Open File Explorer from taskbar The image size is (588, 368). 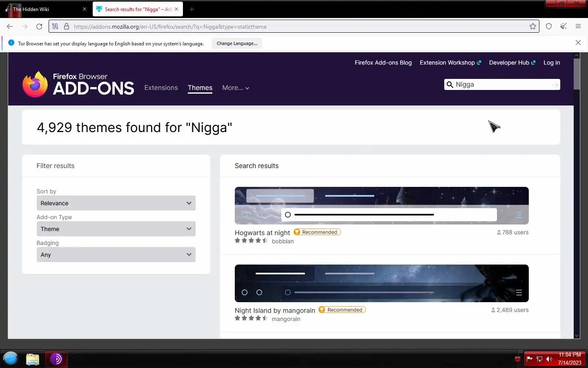[33, 359]
